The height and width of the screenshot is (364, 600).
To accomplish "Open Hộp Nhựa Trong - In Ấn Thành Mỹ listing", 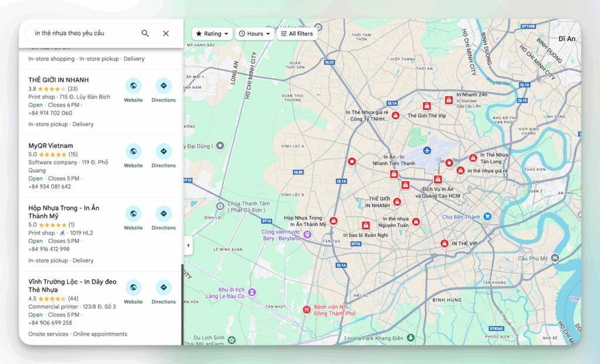I will [x=63, y=212].
